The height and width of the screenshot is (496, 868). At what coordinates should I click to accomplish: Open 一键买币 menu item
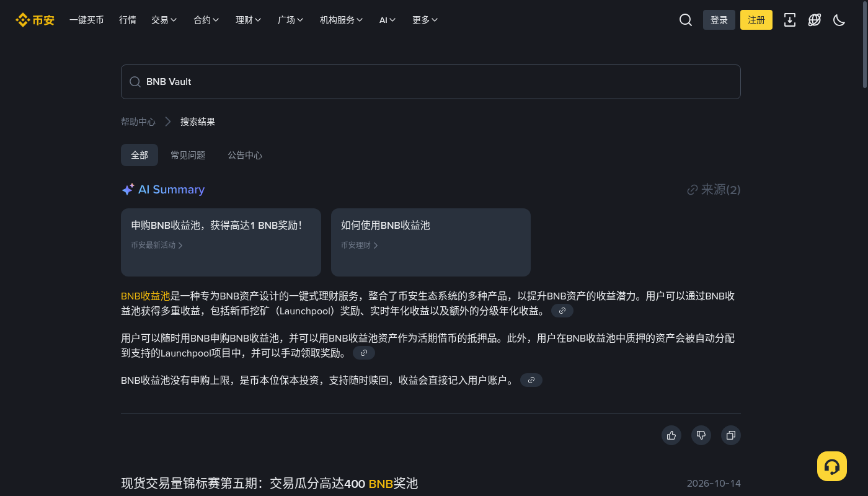(x=87, y=20)
